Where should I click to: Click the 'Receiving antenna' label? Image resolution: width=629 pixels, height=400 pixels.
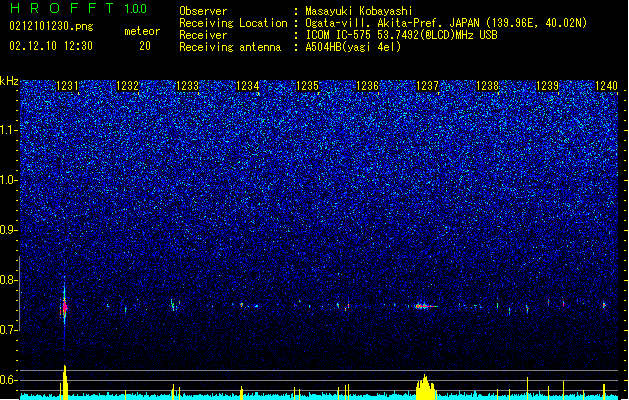coord(230,47)
